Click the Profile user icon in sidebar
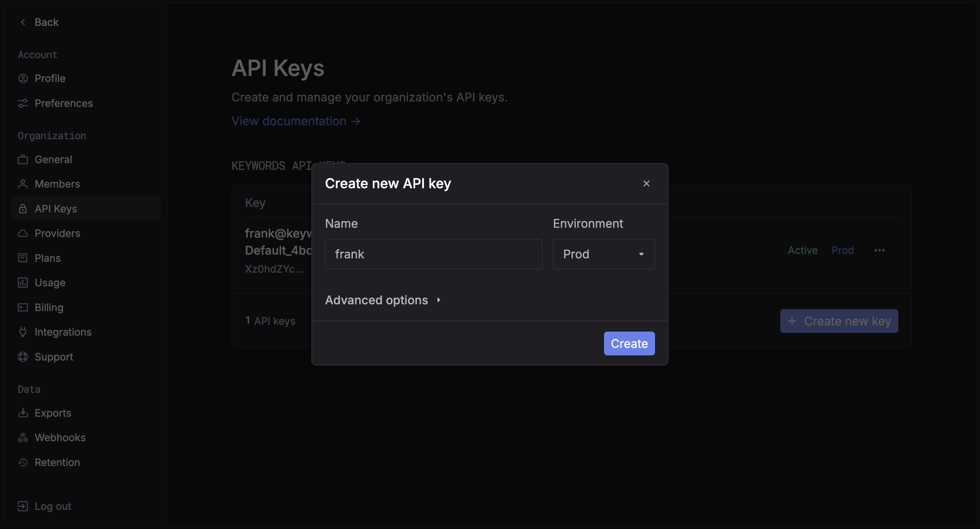 point(23,78)
